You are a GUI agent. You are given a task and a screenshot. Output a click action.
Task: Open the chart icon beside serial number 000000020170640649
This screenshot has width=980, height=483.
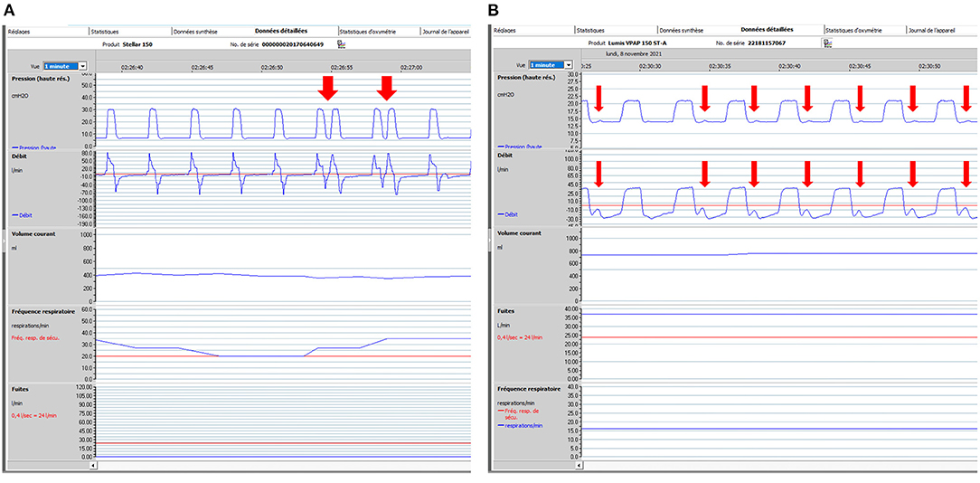(341, 43)
